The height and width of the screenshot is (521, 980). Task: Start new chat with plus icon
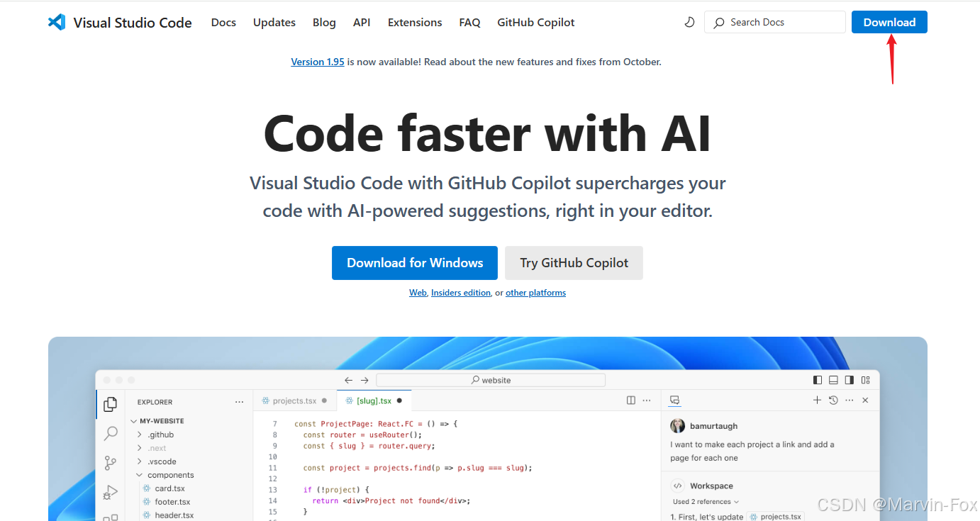pyautogui.click(x=817, y=400)
